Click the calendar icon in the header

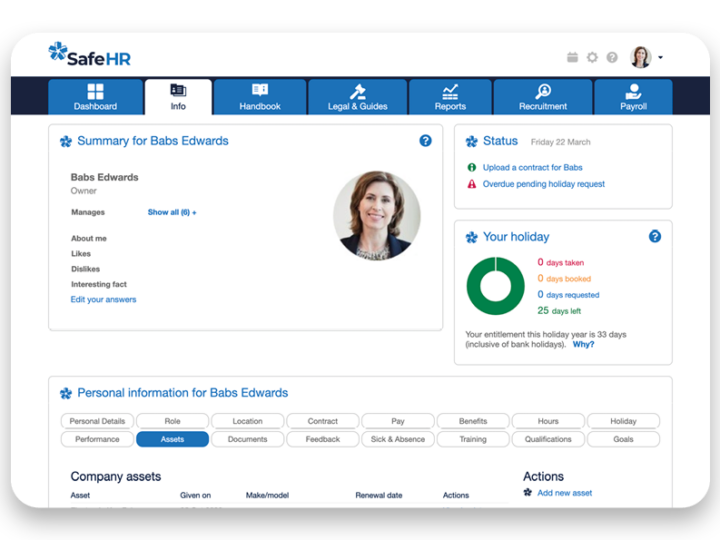pyautogui.click(x=572, y=58)
